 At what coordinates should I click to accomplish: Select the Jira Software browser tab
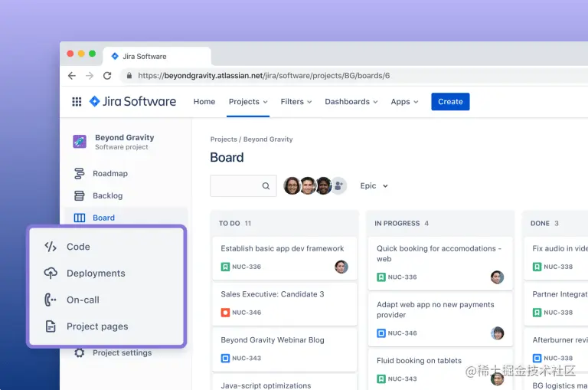(157, 56)
